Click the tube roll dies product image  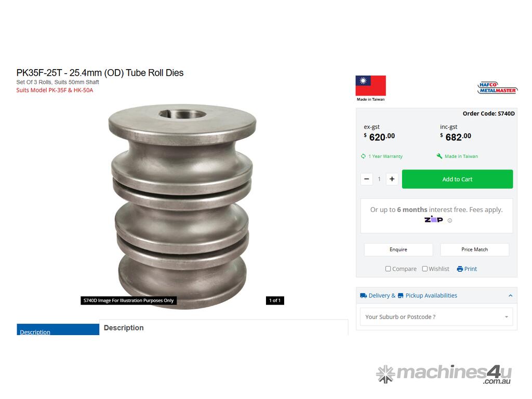[x=182, y=206]
